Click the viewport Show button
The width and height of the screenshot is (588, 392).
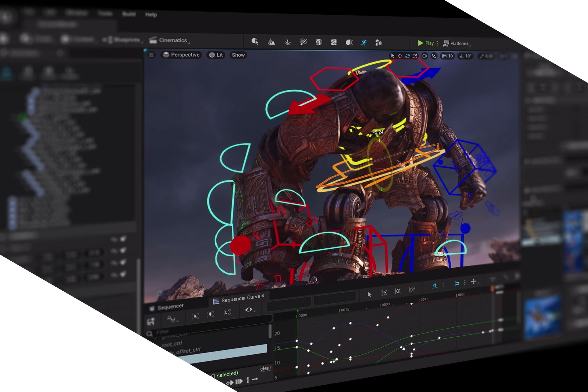(238, 55)
